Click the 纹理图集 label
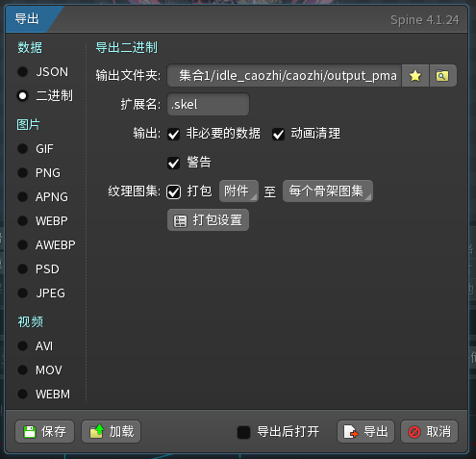This screenshot has height=459, width=476. [x=135, y=191]
